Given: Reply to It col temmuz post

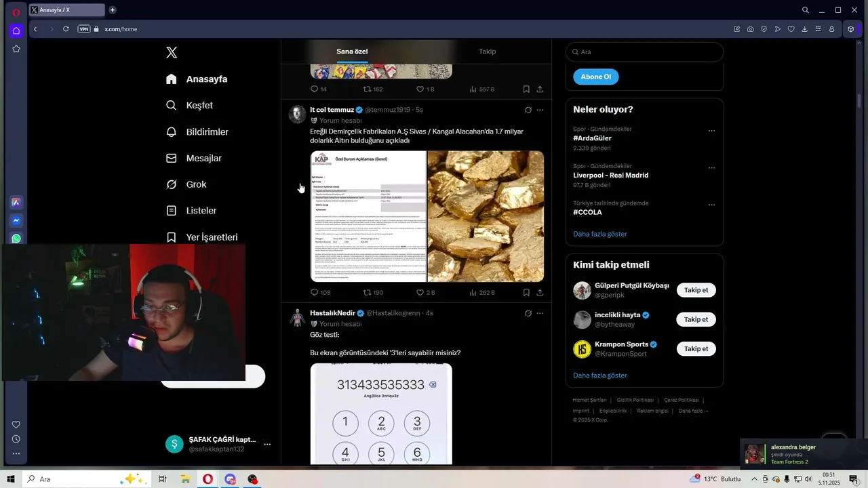Looking at the screenshot, I should click(320, 293).
